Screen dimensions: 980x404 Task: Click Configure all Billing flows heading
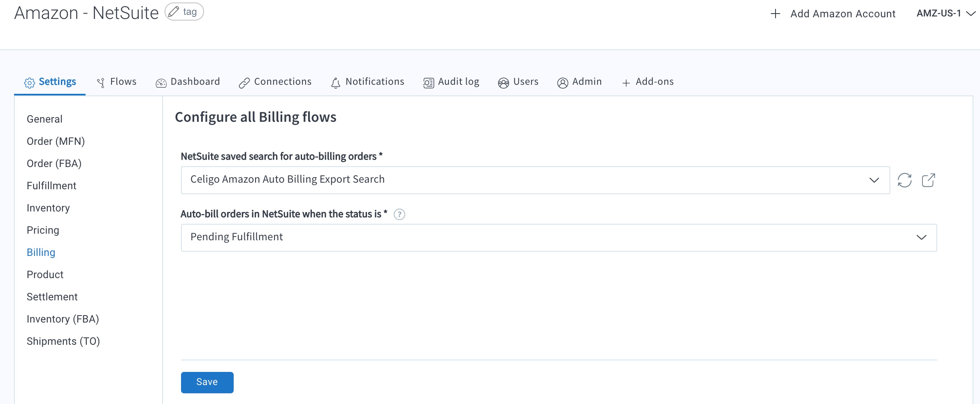coord(255,117)
